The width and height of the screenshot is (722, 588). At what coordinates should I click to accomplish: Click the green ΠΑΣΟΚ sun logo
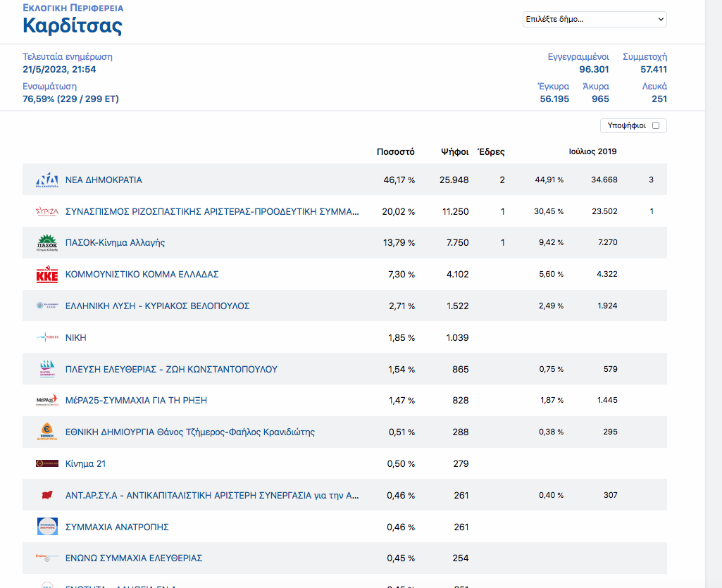click(47, 243)
